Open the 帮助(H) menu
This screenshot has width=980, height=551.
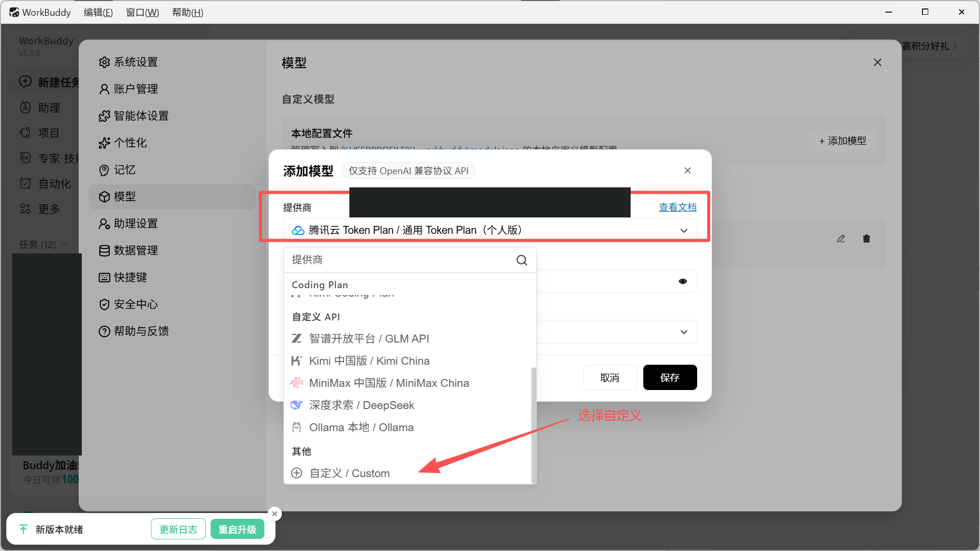(x=187, y=12)
